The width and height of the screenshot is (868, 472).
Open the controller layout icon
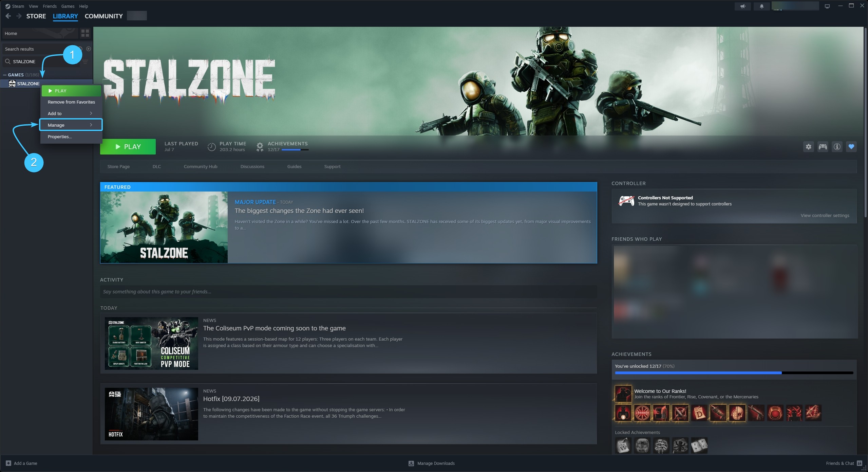click(x=823, y=147)
